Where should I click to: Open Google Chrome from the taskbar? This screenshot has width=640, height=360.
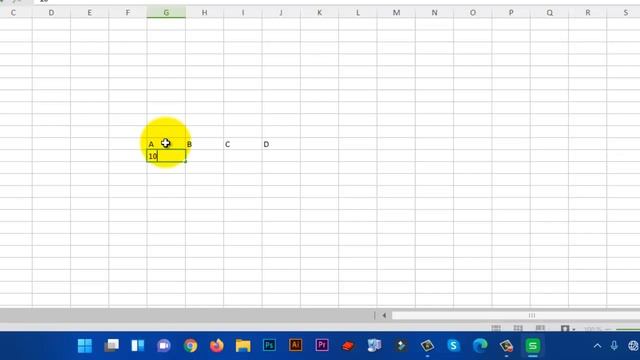191,346
